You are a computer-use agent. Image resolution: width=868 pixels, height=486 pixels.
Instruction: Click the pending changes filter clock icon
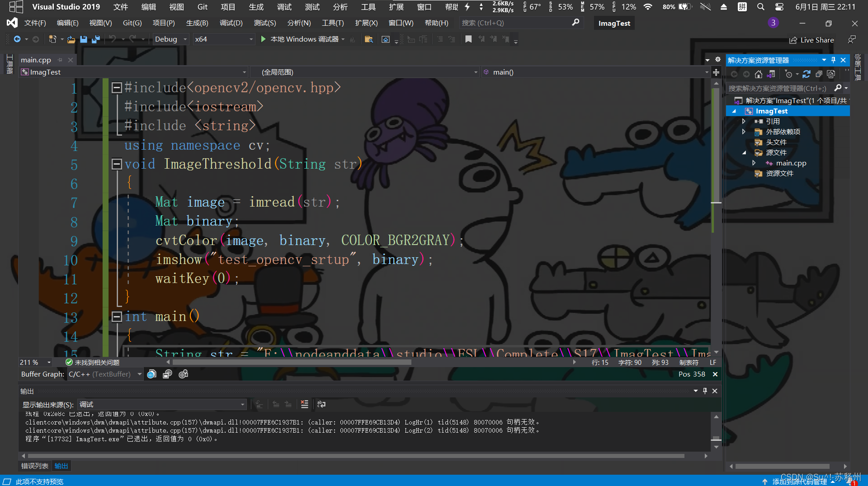789,74
